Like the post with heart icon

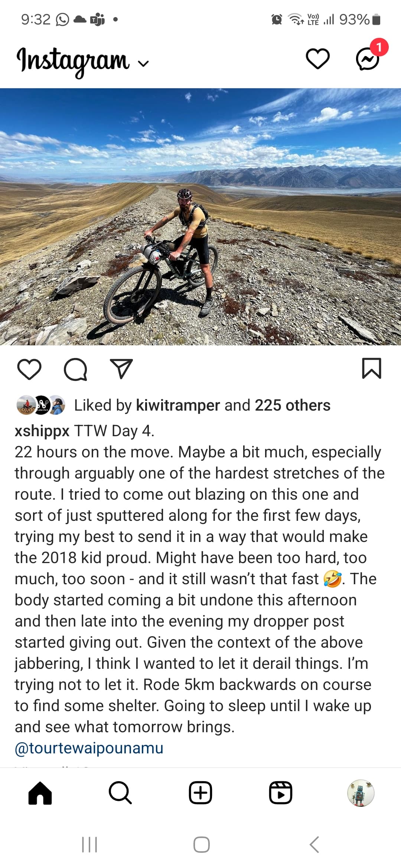pos(29,369)
